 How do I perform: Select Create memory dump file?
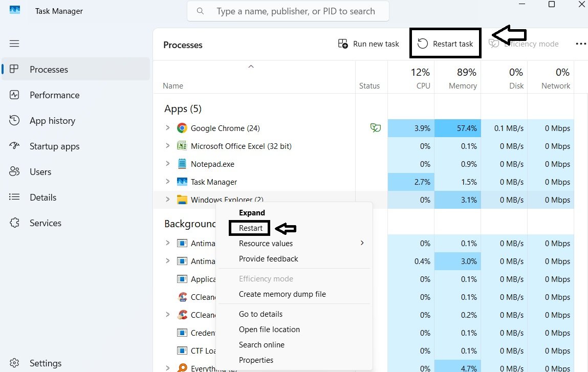click(282, 294)
